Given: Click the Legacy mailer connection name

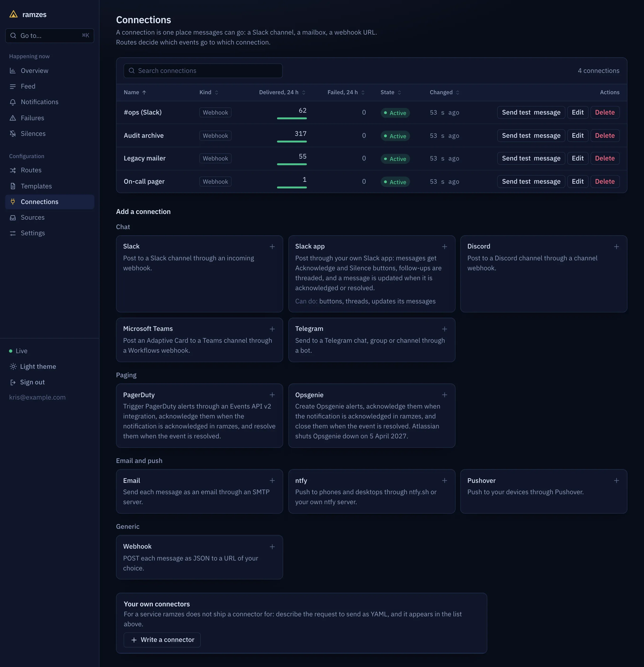Looking at the screenshot, I should tap(144, 158).
